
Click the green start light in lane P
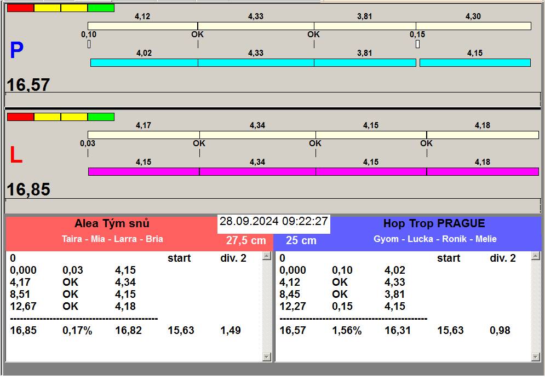pos(101,8)
